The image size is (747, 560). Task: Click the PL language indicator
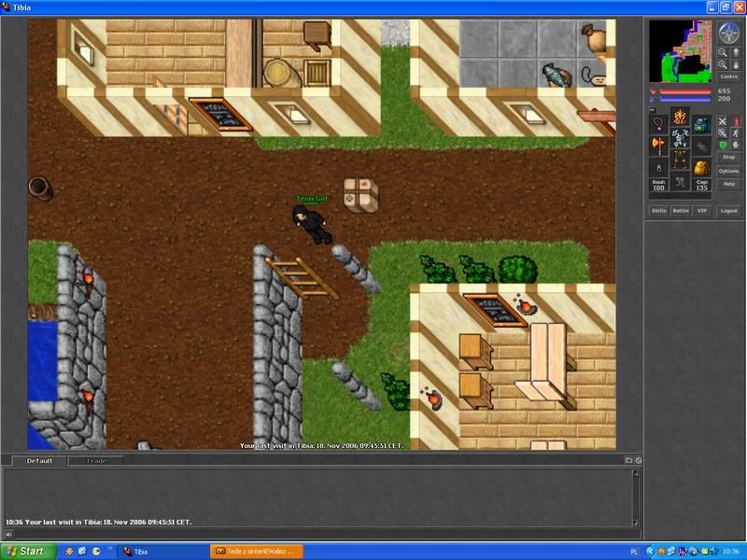(x=634, y=552)
